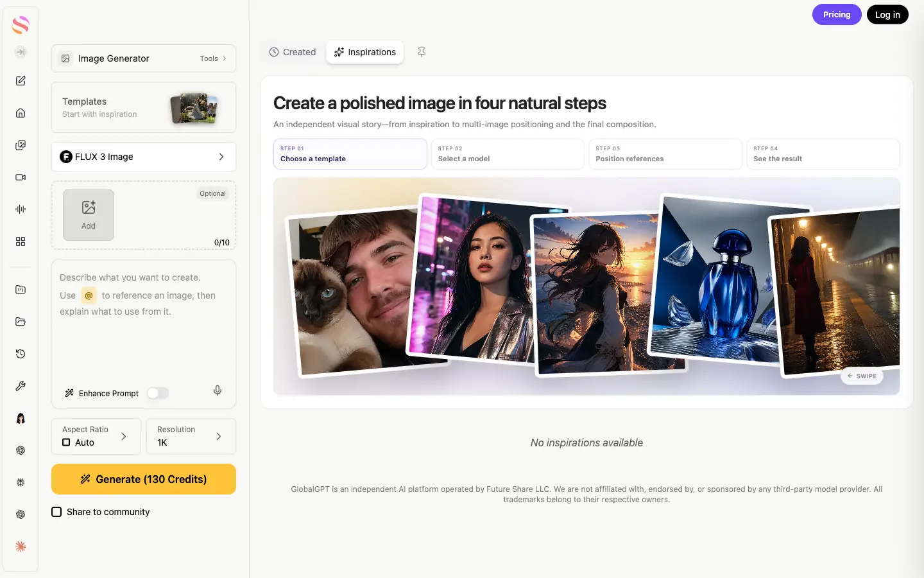This screenshot has width=924, height=578.
Task: Expand the left sidebar with the arrow icon
Action: 21,52
